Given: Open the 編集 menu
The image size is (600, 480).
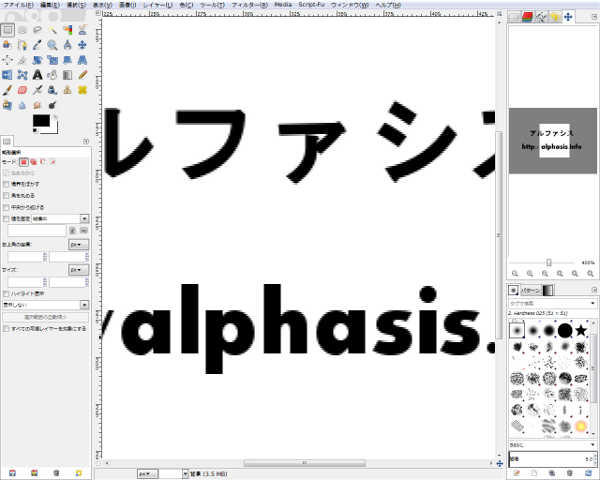Looking at the screenshot, I should coord(50,5).
